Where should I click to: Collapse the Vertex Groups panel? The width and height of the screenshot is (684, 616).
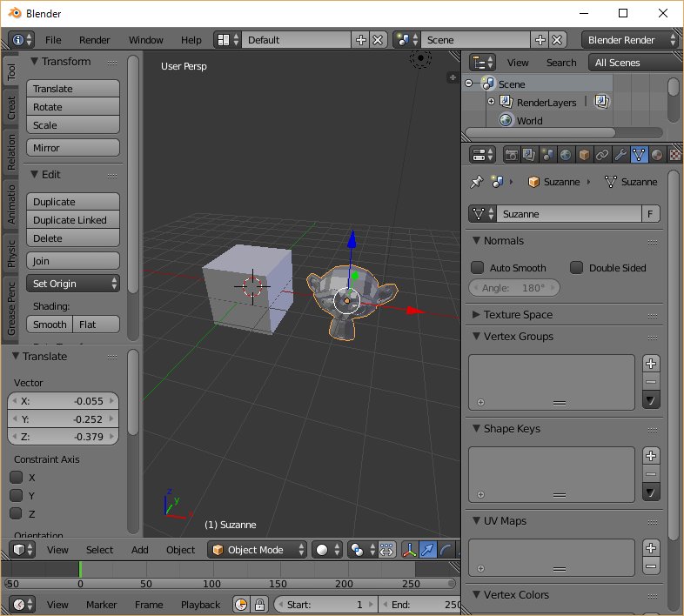(476, 336)
